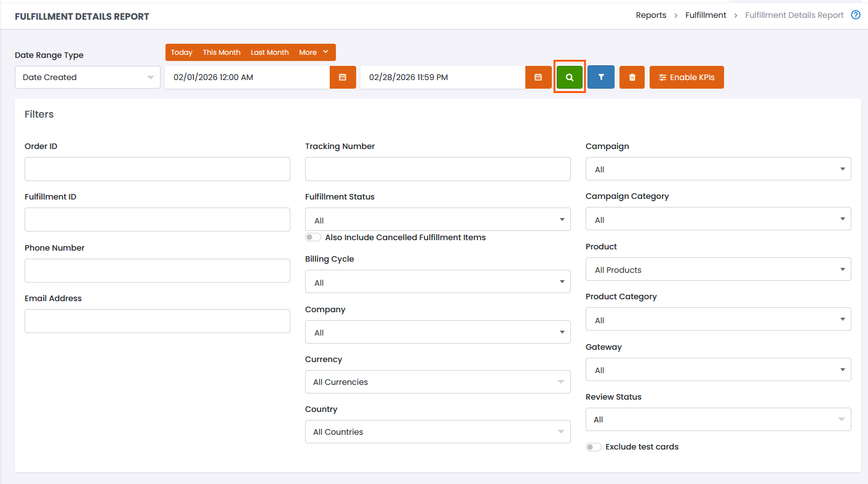Open the end date calendar picker
The height and width of the screenshot is (484, 868).
(538, 77)
